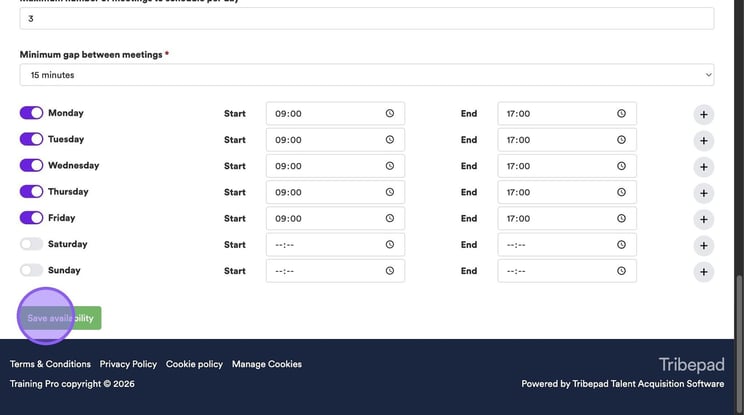Add extra time slot for Friday

703,219
